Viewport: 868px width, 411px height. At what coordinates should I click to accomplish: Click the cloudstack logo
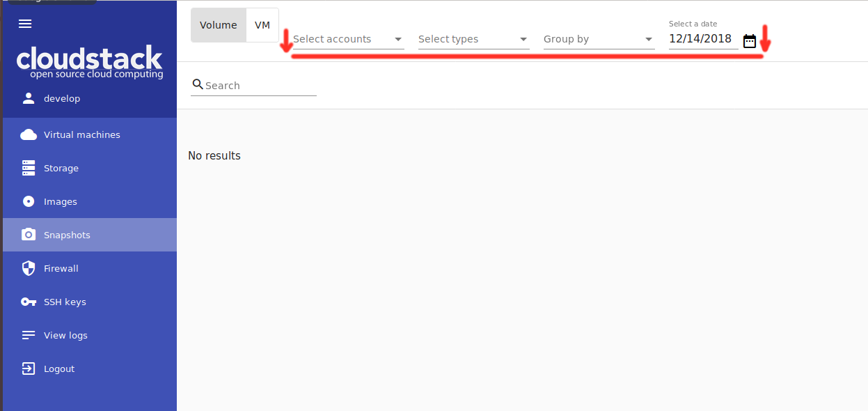point(89,61)
